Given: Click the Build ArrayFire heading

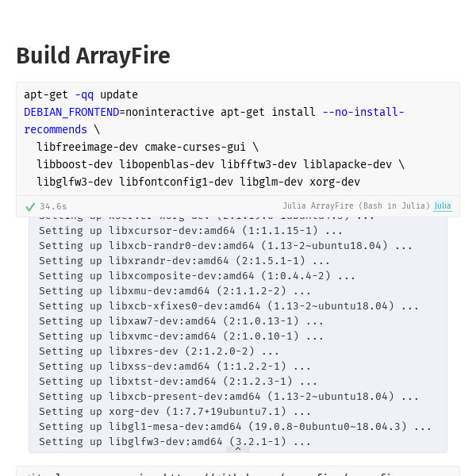Looking at the screenshot, I should 93,56.
